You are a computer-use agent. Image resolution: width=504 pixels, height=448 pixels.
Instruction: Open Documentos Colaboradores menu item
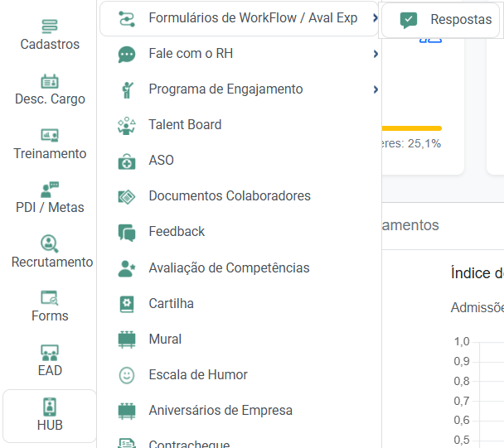[x=229, y=196]
